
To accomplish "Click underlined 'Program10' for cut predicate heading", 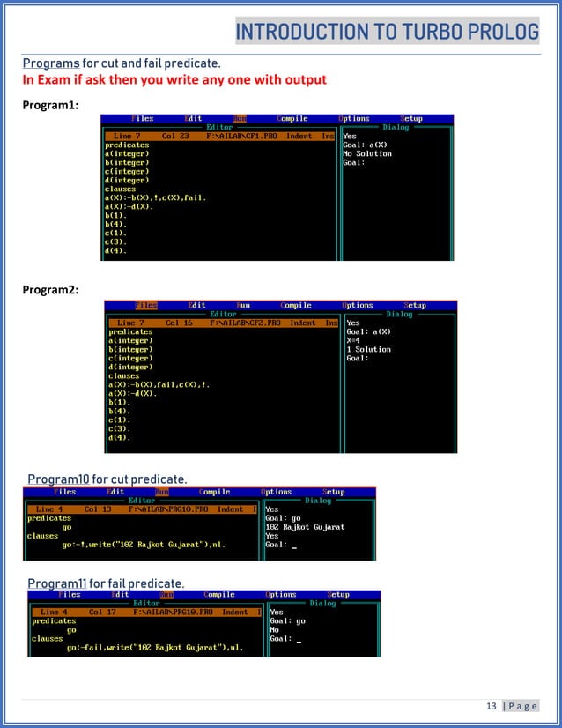I will pos(58,479).
